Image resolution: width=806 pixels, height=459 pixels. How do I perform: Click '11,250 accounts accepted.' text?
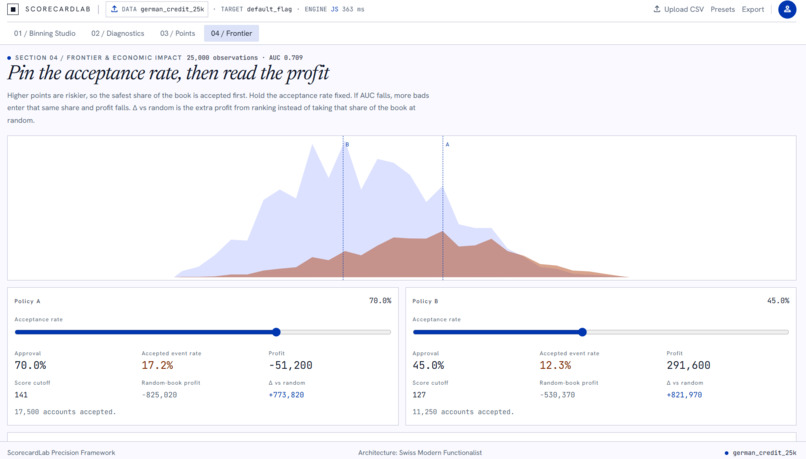coord(463,412)
